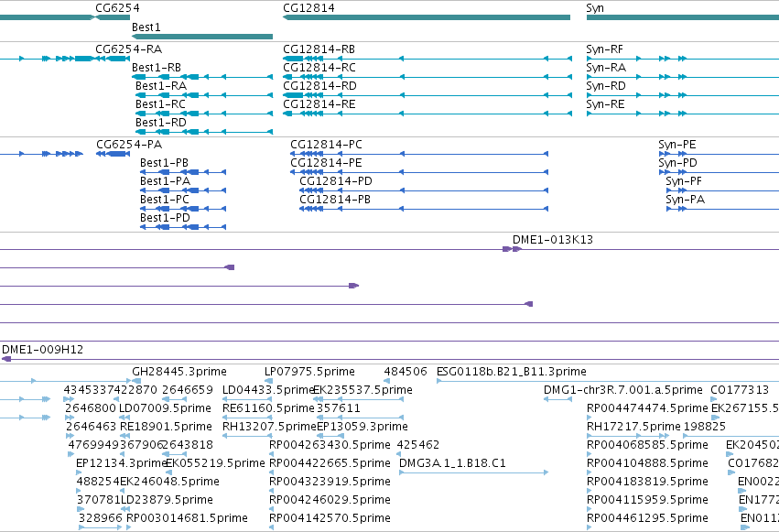This screenshot has height=532, width=779.
Task: Select the 484506 feature label
Action: (x=406, y=372)
